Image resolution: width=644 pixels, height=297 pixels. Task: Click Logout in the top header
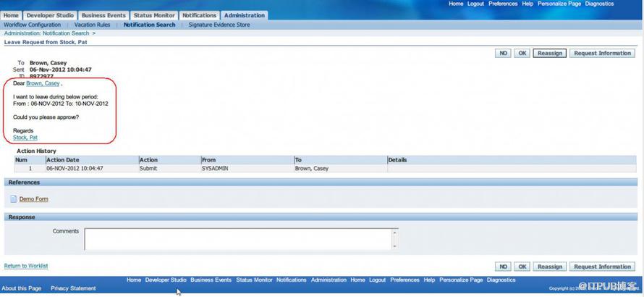pos(475,4)
